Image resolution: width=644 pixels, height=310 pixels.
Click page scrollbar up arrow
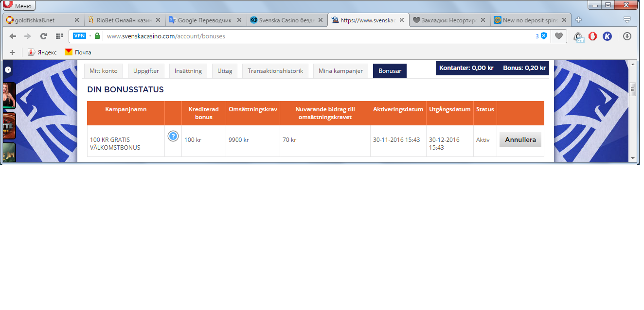pyautogui.click(x=633, y=64)
